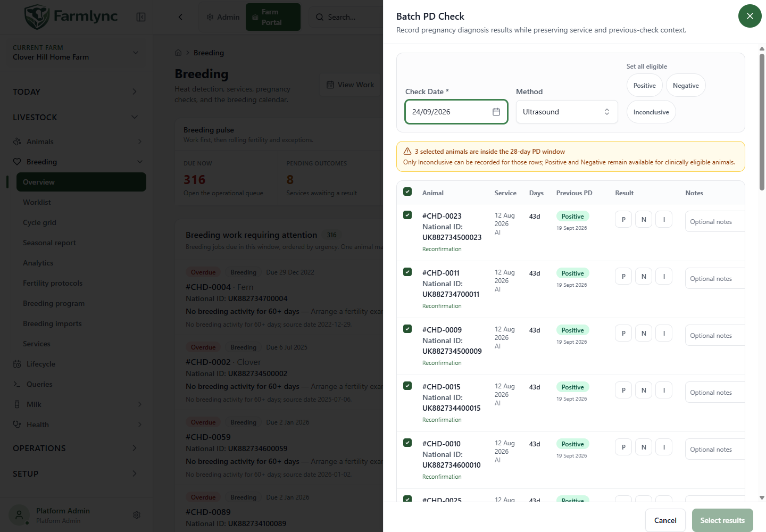Click the Check Date input field
Viewport: 766px width, 532px height.
point(456,112)
